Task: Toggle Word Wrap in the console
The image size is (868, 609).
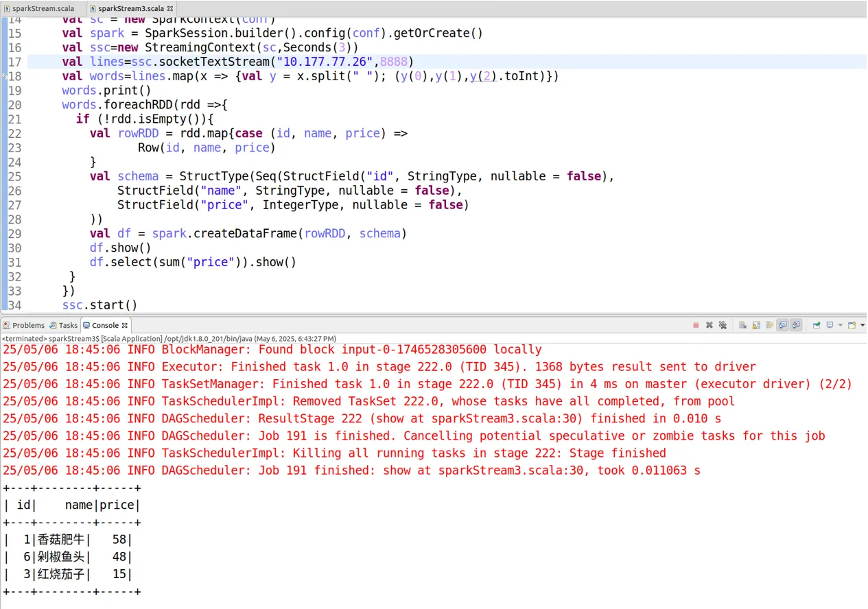Action: tap(769, 325)
